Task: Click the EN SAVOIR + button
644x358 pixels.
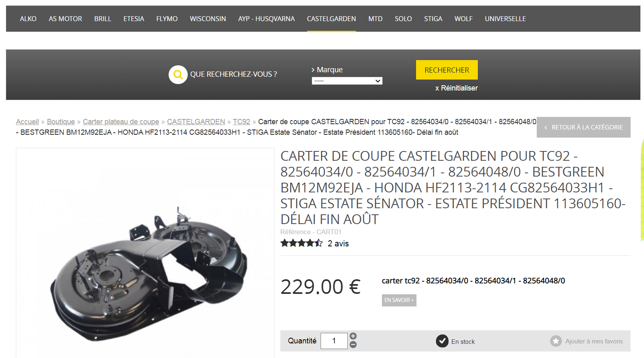Action: (x=399, y=300)
